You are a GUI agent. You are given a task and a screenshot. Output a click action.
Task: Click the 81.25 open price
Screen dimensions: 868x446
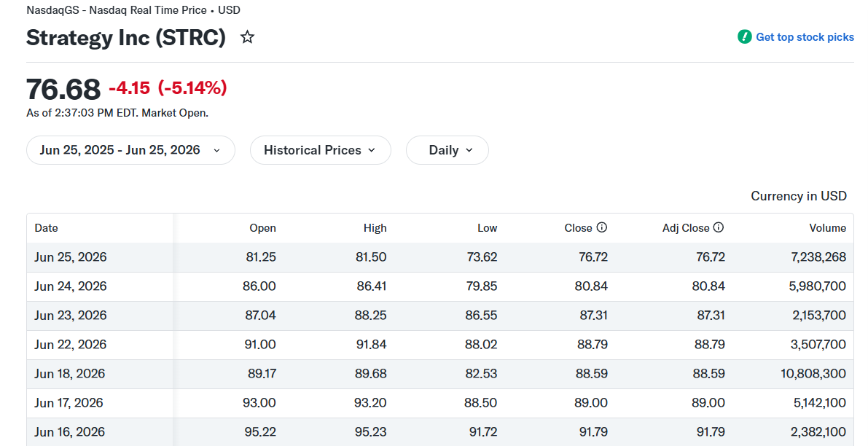click(261, 257)
